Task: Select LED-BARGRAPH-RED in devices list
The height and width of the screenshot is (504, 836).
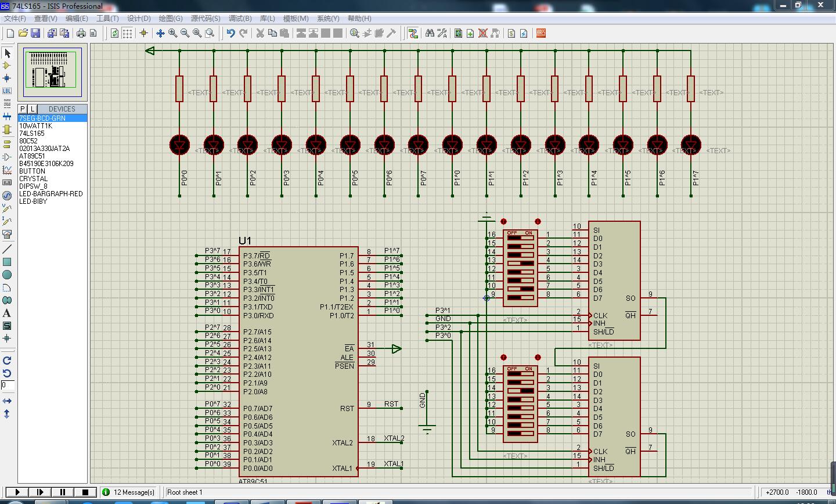Action: 53,193
